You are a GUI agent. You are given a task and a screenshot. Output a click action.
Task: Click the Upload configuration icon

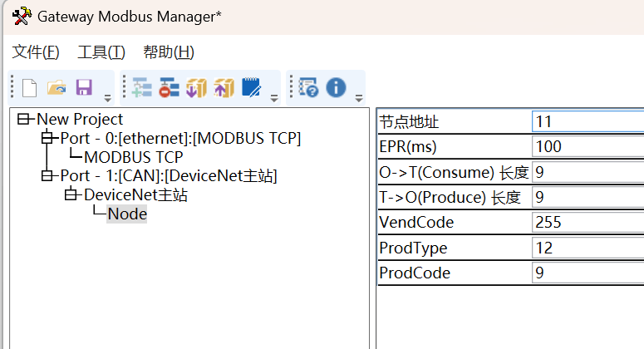click(x=224, y=88)
